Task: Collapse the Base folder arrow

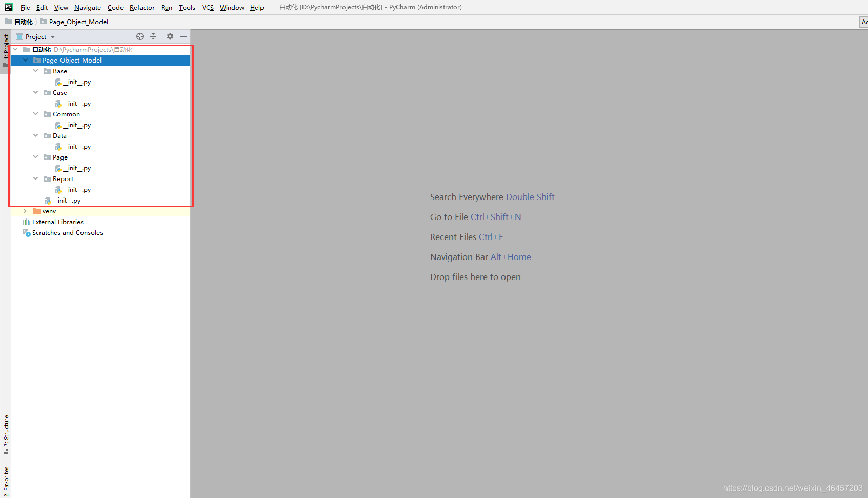Action: coord(35,71)
